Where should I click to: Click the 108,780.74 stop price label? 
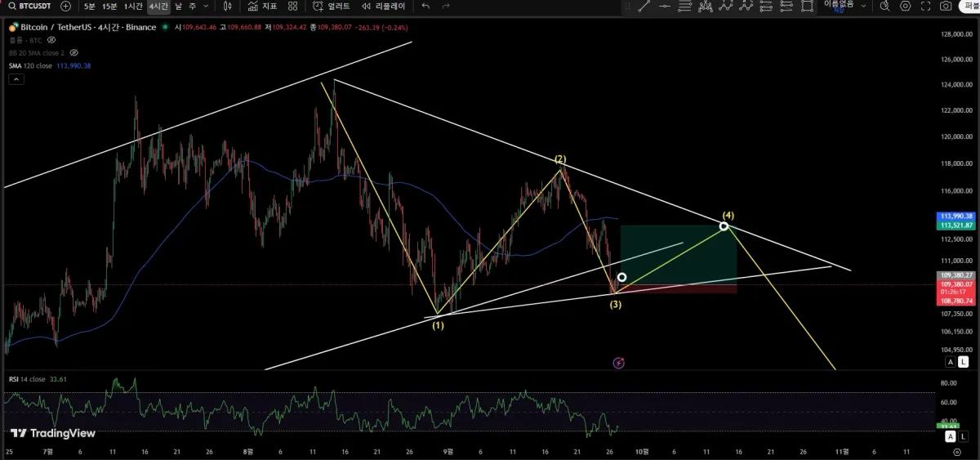957,301
